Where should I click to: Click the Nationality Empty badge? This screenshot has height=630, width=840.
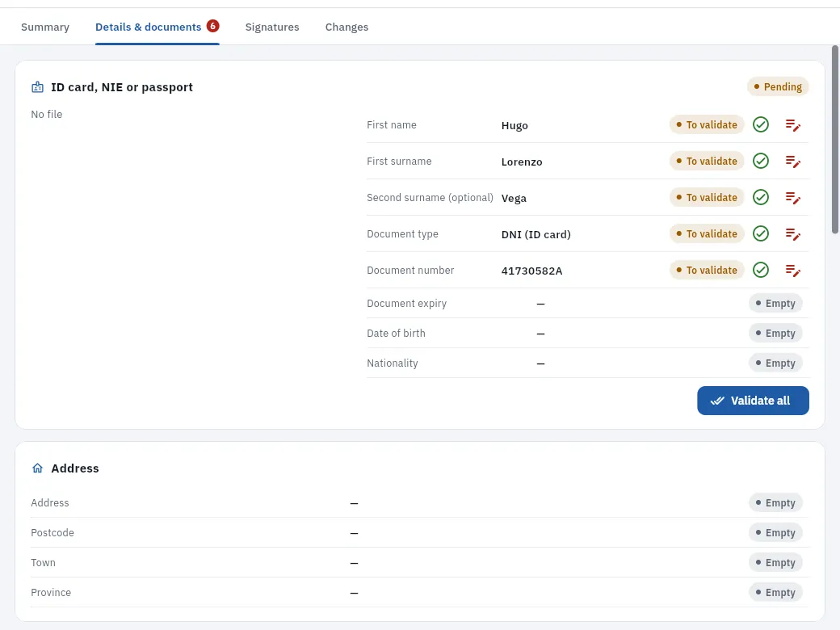coord(775,363)
